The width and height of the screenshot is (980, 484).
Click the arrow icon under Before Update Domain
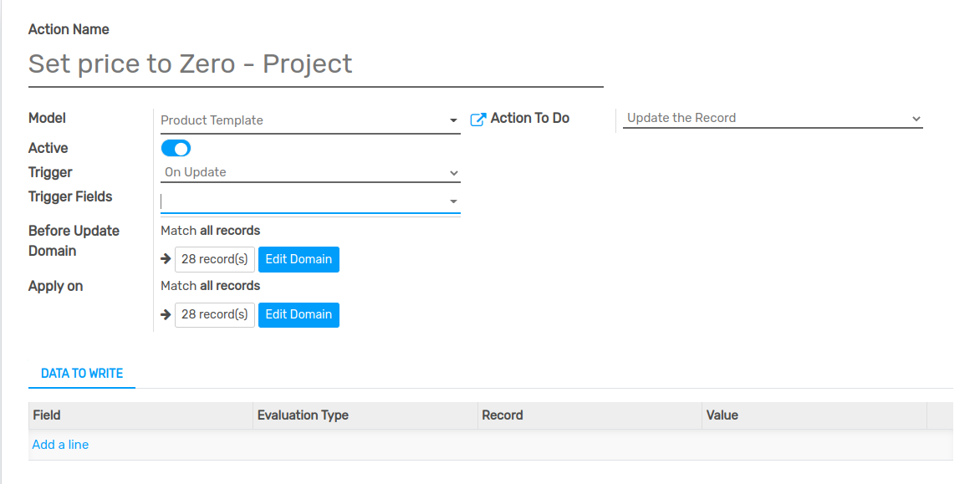pyautogui.click(x=166, y=259)
